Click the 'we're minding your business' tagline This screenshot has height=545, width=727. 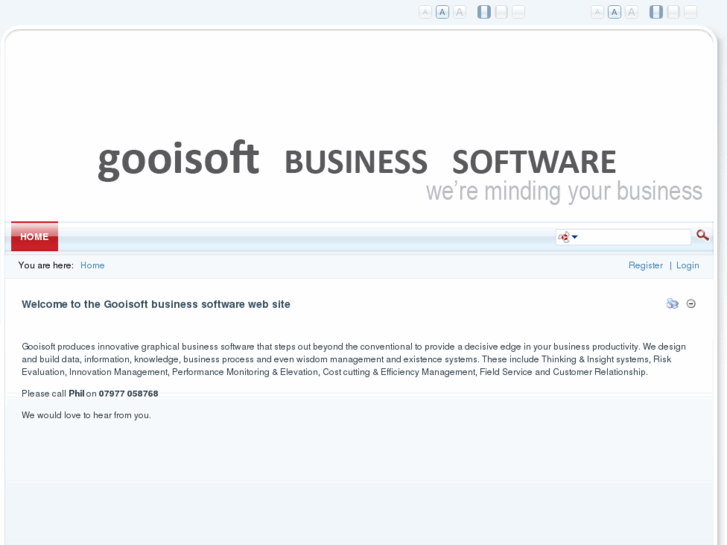[564, 191]
